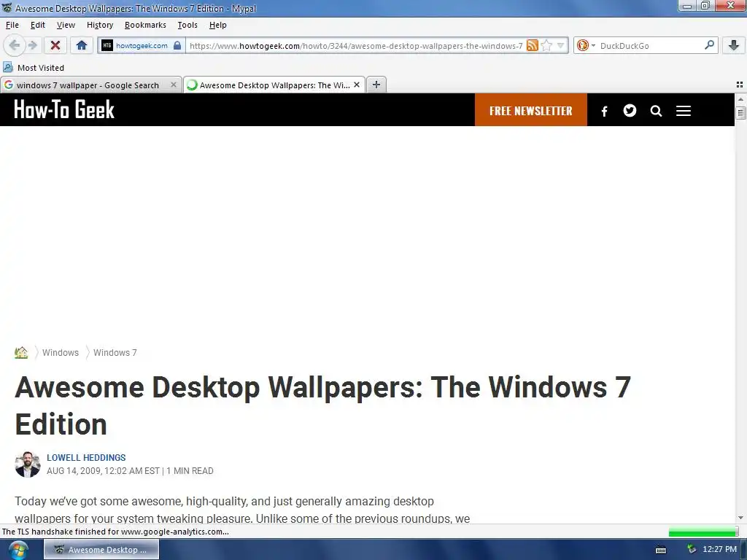Click in the DuckDuckGo search field
747x560 pixels.
pyautogui.click(x=650, y=45)
